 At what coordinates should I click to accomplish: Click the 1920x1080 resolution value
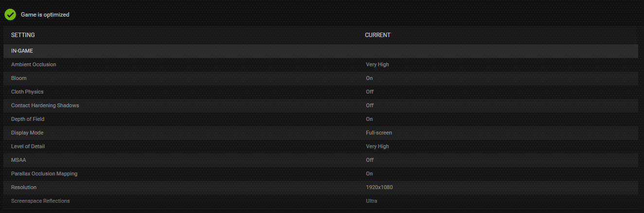379,187
